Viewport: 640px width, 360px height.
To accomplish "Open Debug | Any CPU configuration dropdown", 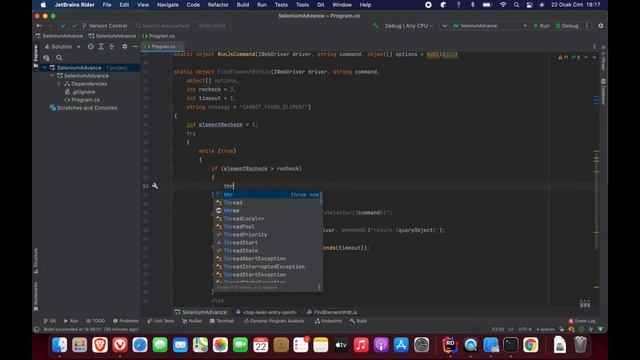I will pos(409,26).
